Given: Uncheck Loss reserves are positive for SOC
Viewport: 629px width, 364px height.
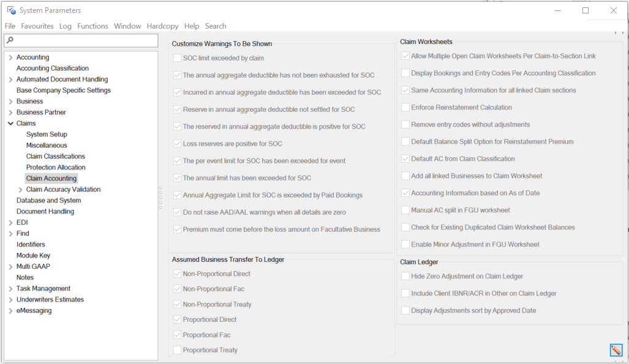Looking at the screenshot, I should click(x=178, y=144).
